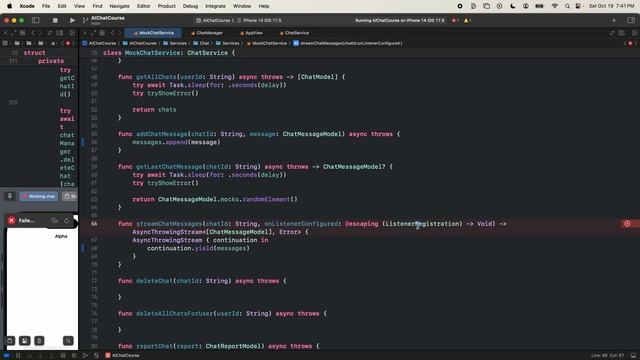Click the editor options lines icon
The width and height of the screenshot is (640, 360).
click(622, 33)
